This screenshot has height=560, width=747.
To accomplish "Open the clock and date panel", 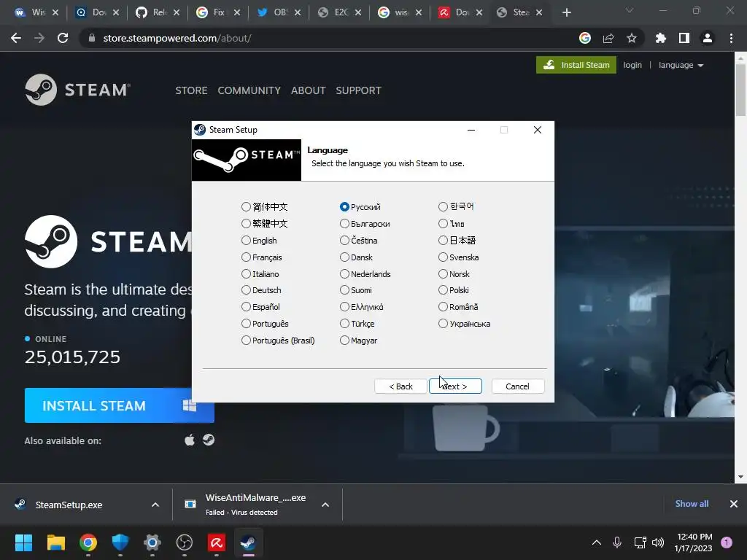I will tap(694, 542).
